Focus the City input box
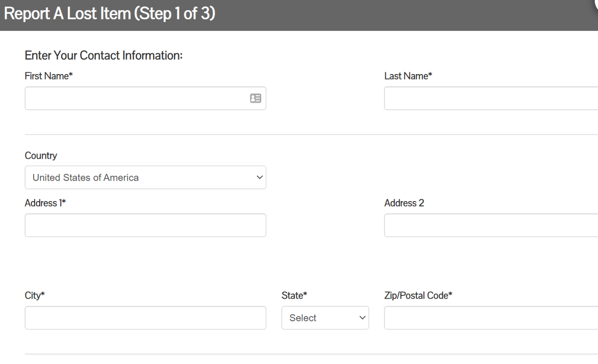Image resolution: width=598 pixels, height=364 pixels. point(145,318)
